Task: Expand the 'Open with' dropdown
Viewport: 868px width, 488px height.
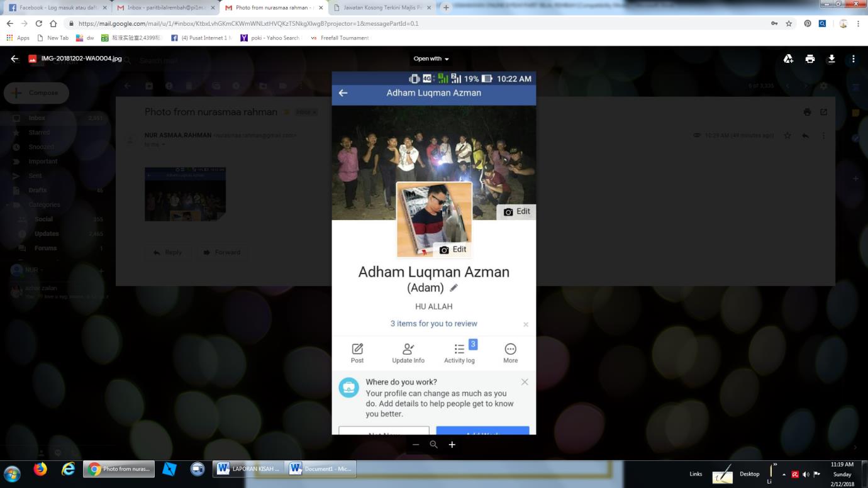Action: (x=431, y=59)
